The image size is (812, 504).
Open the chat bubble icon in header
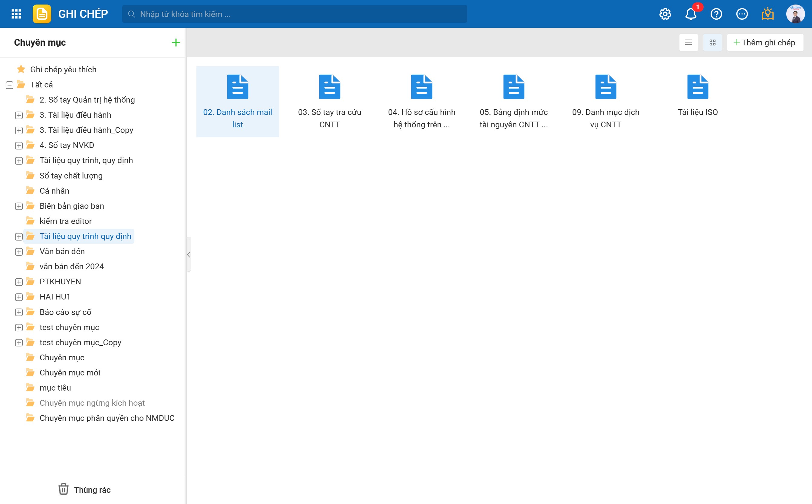pos(742,14)
